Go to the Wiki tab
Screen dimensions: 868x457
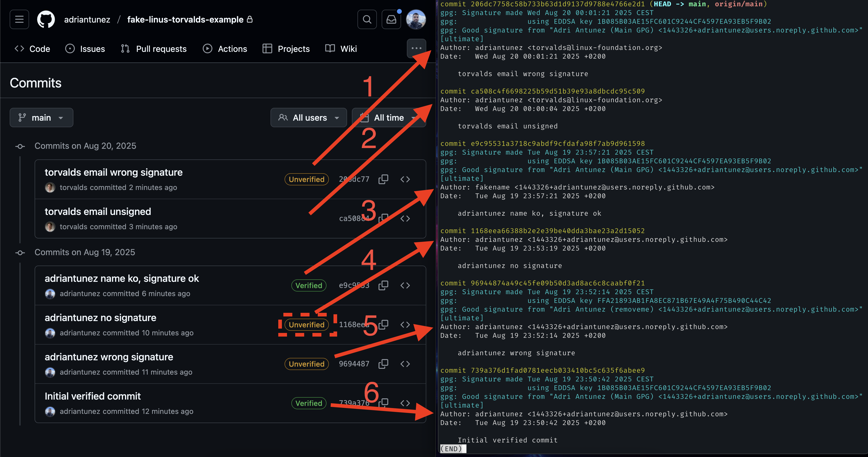coord(341,49)
